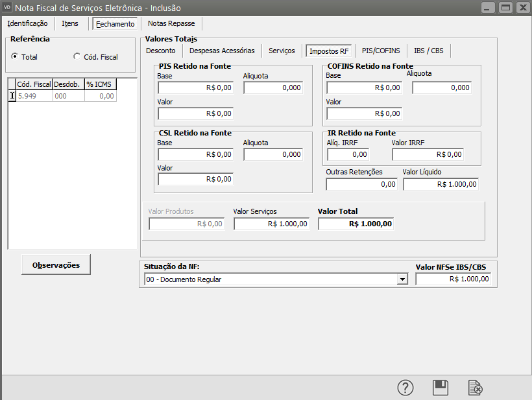Click the Valor NFSe IBS/CBS field
Screen dimensions: 532x400
(453, 279)
